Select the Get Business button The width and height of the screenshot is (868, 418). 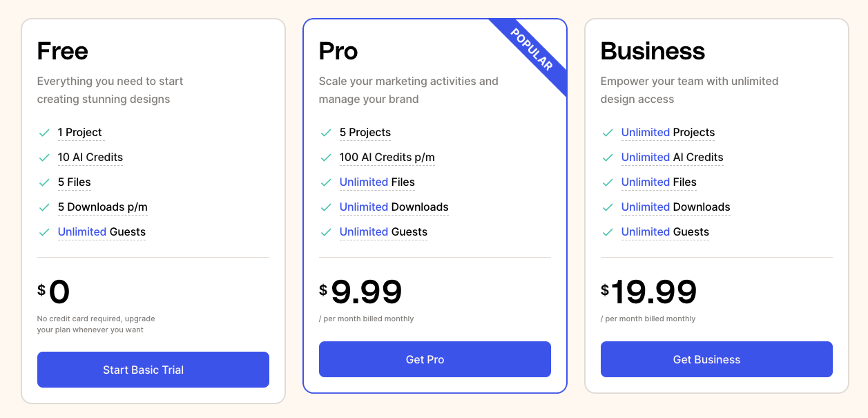[x=716, y=359]
